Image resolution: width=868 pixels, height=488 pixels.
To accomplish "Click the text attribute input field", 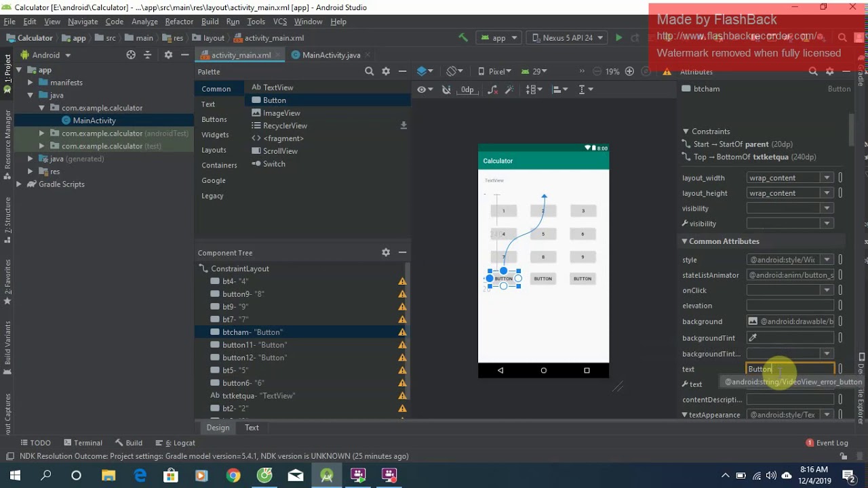I will (790, 369).
